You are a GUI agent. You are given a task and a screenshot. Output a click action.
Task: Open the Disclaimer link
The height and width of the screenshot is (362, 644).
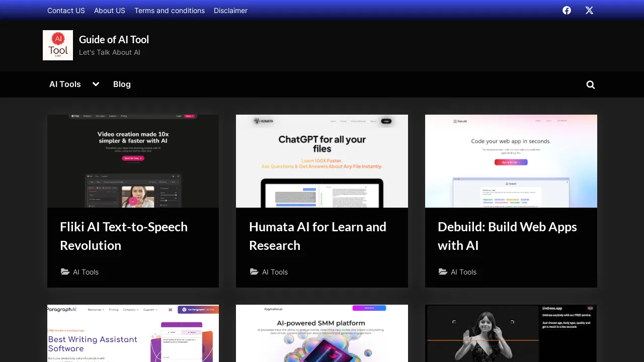[x=230, y=11]
